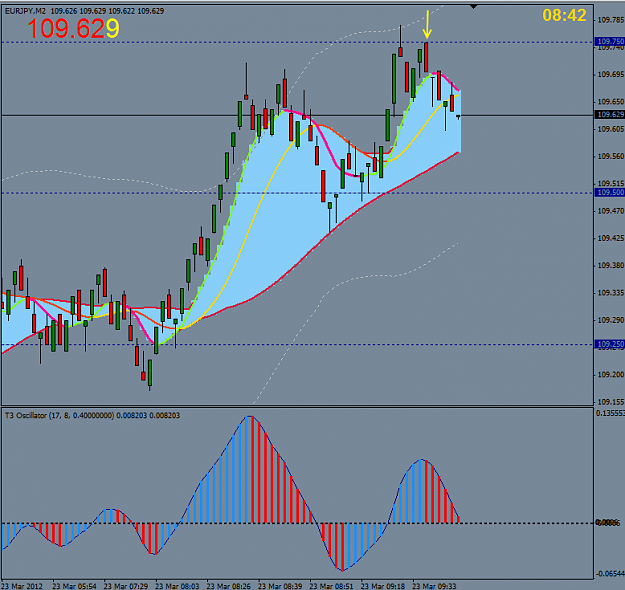Click the 109.335 price axis label
625x590 pixels.
611,293
